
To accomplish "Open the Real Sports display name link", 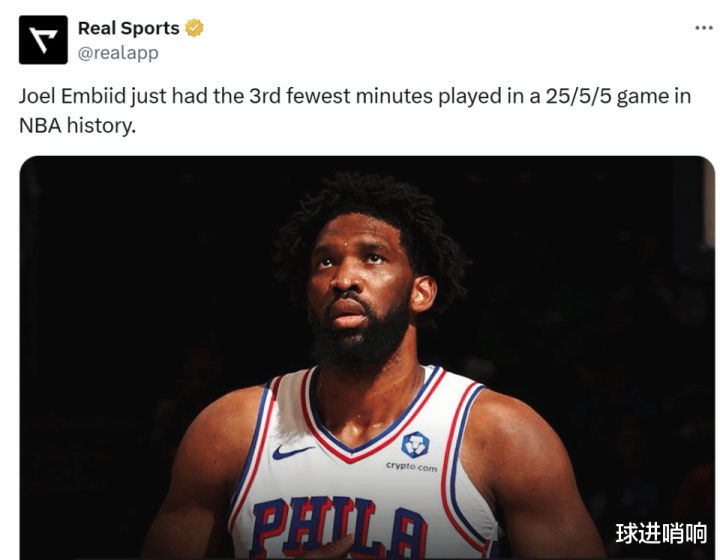I will [x=128, y=28].
